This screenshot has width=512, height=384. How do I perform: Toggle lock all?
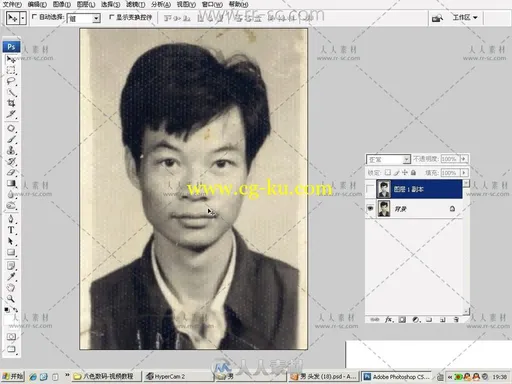tap(413, 173)
